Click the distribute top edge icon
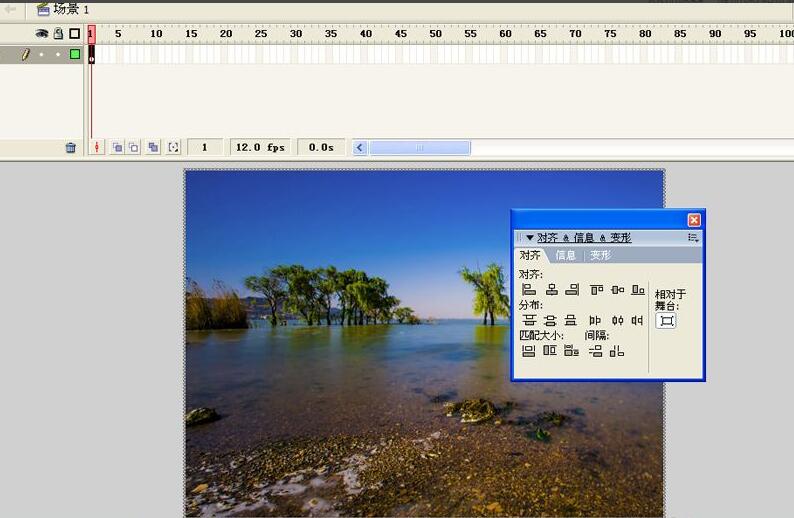794x518 pixels. point(529,320)
